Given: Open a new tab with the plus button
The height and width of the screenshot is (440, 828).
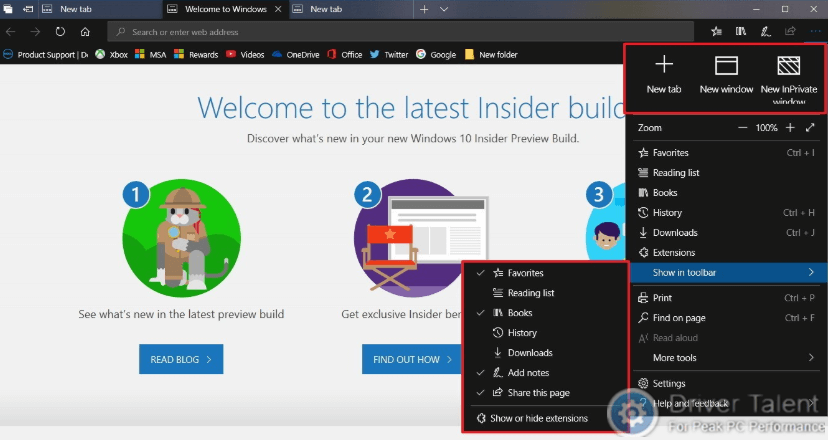Looking at the screenshot, I should coord(424,9).
